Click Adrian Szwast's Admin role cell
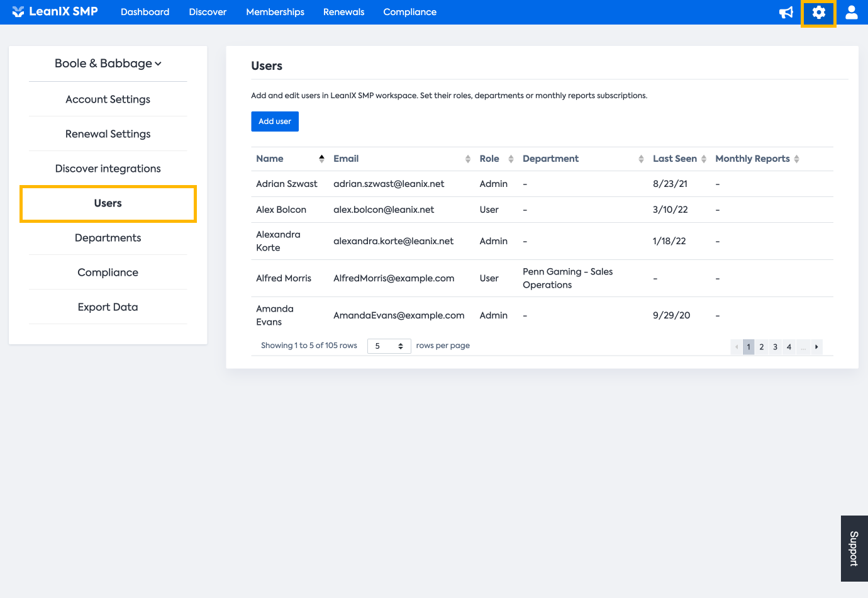Viewport: 868px width, 598px height. 494,184
